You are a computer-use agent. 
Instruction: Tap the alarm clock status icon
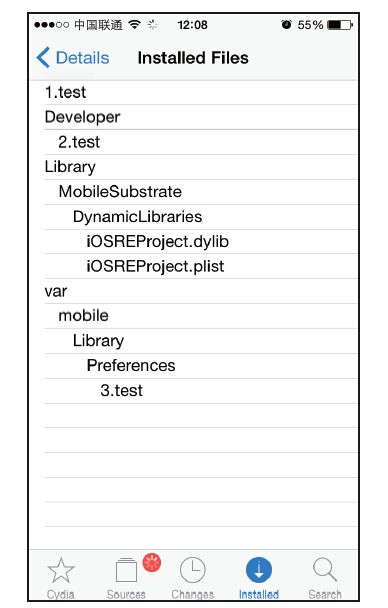coord(286,24)
